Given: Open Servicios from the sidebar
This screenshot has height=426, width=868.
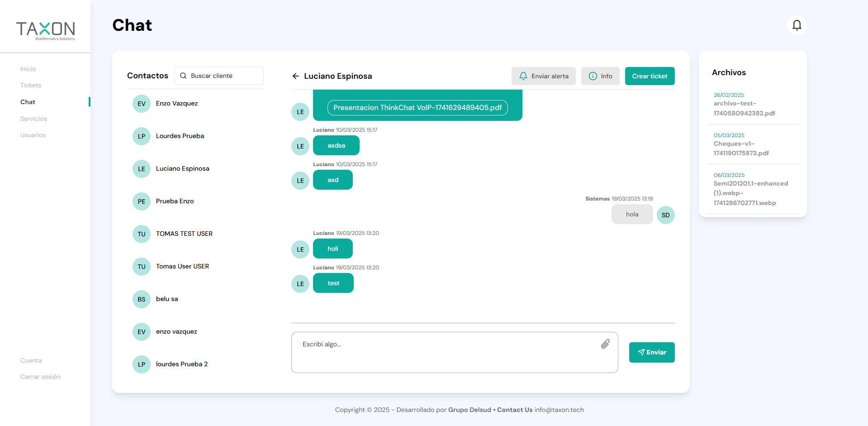Looking at the screenshot, I should click(33, 119).
